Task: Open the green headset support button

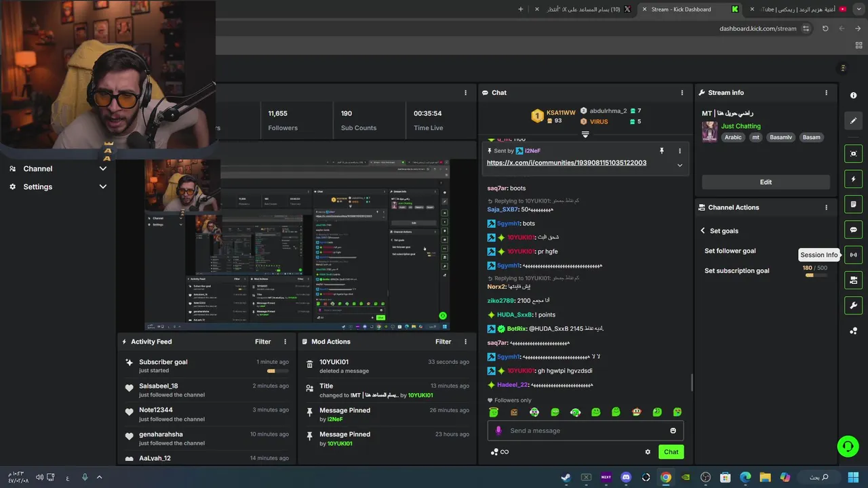Action: click(x=848, y=446)
